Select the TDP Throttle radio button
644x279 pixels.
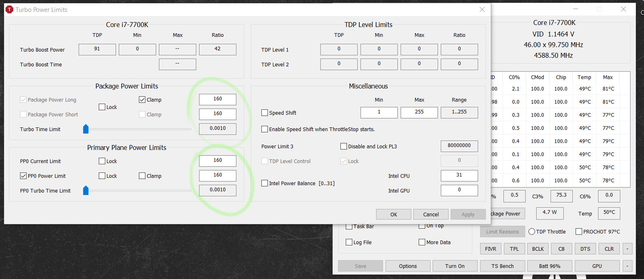pos(532,231)
